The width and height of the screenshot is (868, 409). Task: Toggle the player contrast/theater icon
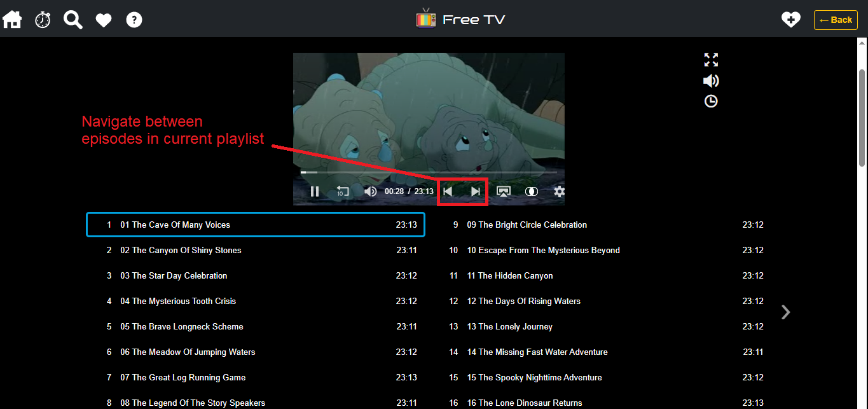coord(532,191)
